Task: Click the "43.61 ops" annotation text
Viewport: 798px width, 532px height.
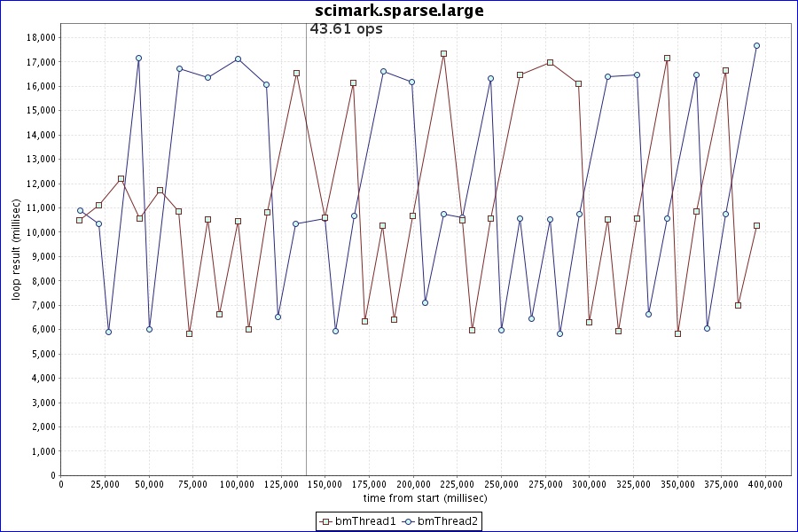Action: [x=346, y=29]
